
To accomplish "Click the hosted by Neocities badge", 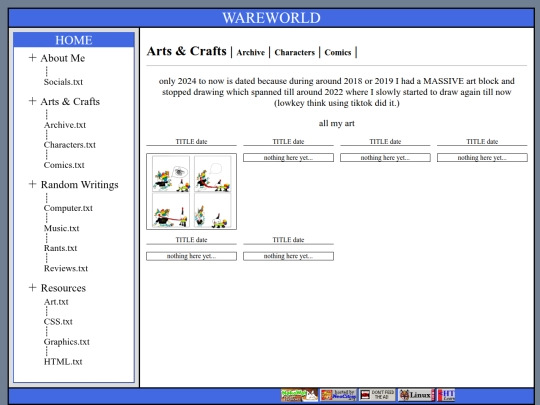I will pyautogui.click(x=339, y=395).
